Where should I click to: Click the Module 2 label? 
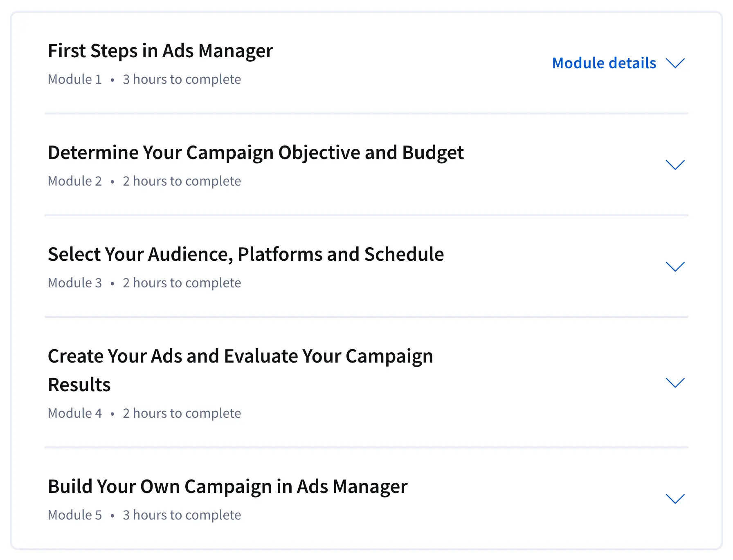tap(75, 181)
